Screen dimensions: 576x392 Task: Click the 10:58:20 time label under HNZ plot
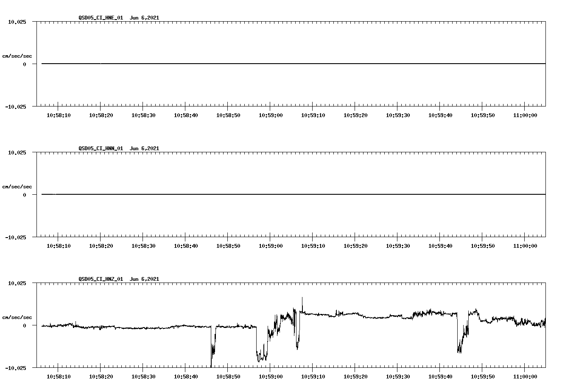(x=101, y=377)
